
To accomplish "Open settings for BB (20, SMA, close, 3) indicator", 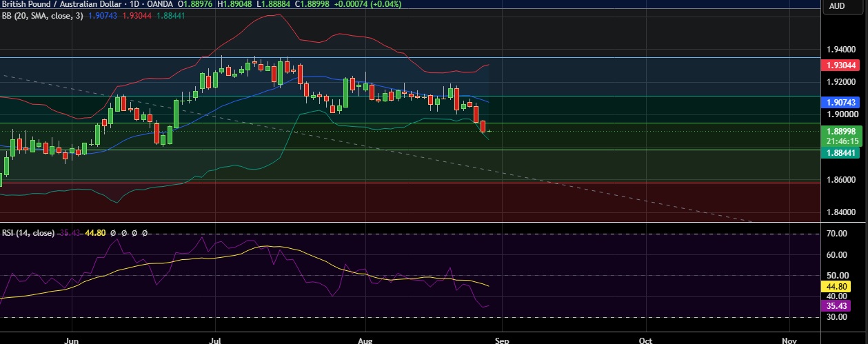I will point(42,15).
